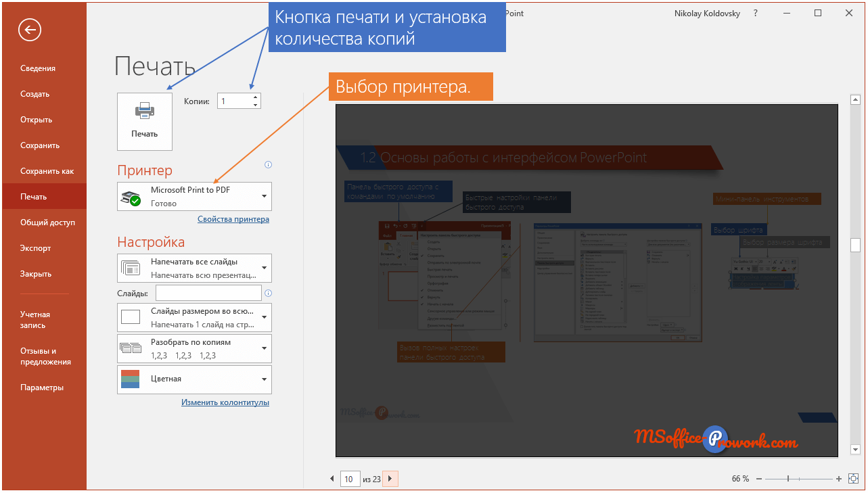868x493 pixels.
Task: Open the Microsoft Print to PDF printer dropdown
Action: tap(194, 196)
